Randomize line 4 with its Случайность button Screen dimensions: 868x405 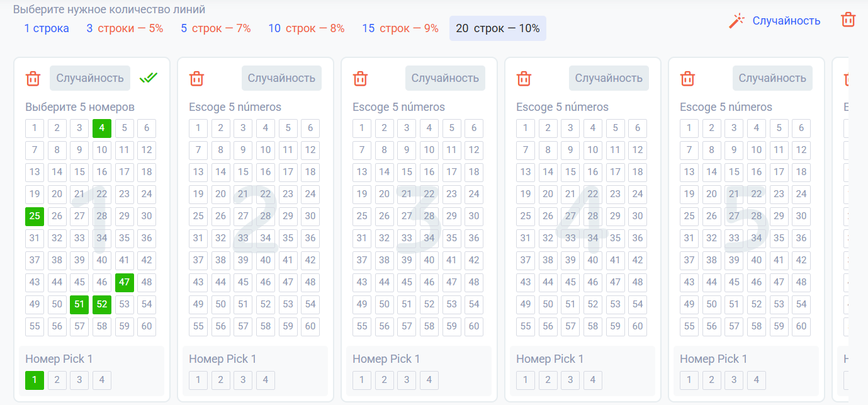point(609,78)
